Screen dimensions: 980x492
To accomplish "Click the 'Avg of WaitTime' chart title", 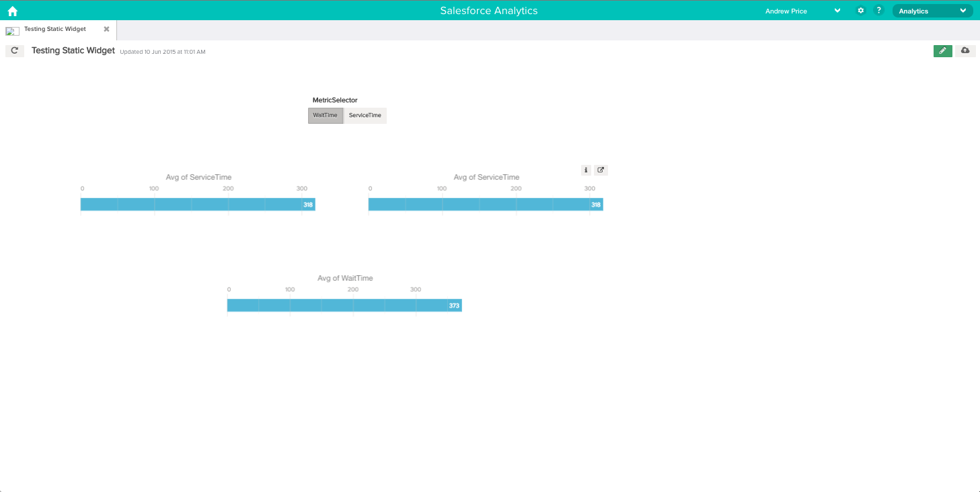I will click(x=345, y=278).
